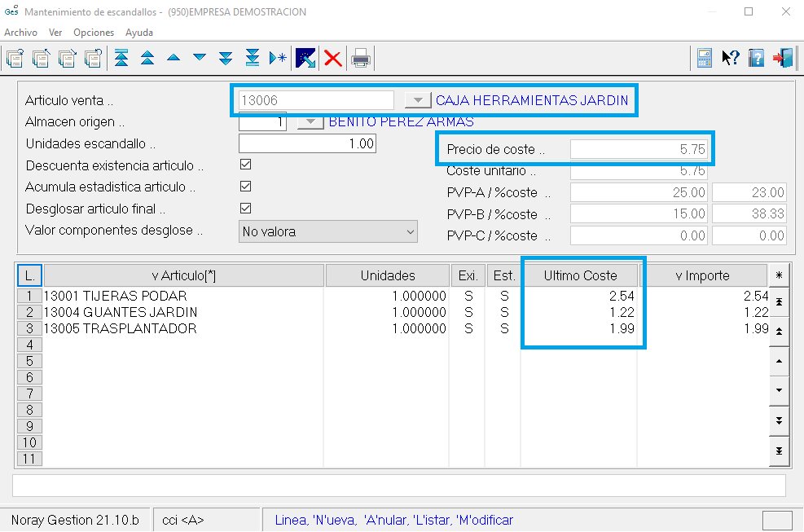
Task: Move to the next record with the single down arrow
Action: pos(200,58)
